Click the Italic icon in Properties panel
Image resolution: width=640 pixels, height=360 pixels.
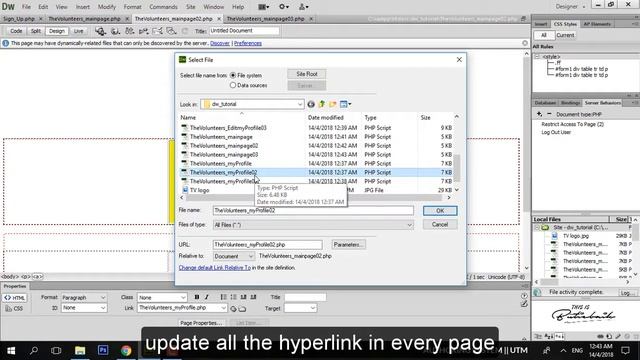[x=207, y=297]
